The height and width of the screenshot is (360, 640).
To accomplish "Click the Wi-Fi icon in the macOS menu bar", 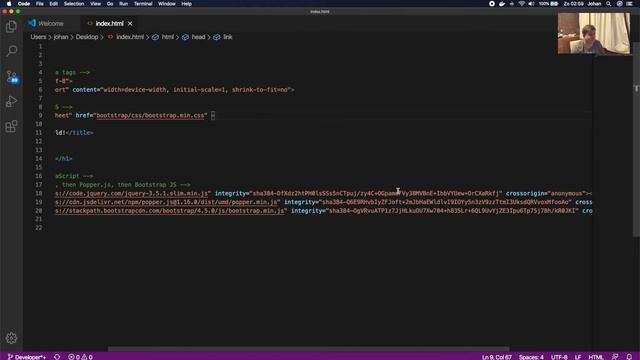I will pos(522,4).
